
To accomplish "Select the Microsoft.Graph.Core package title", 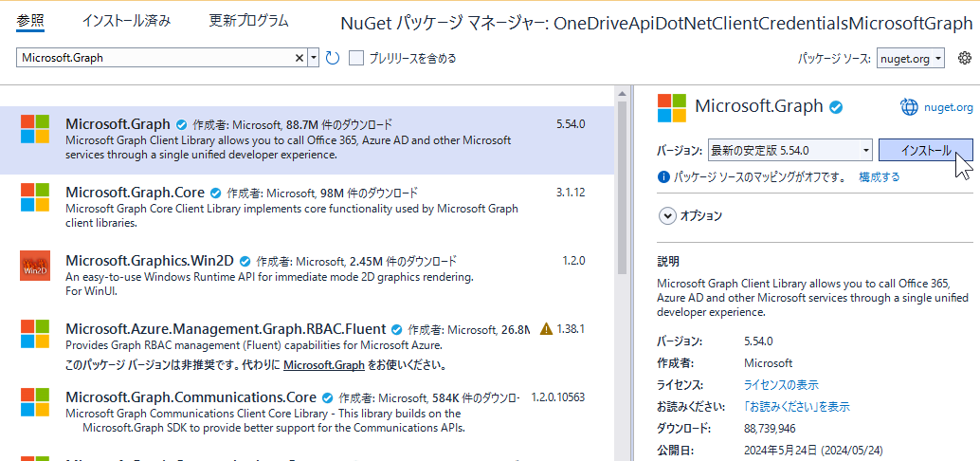I will coord(135,192).
